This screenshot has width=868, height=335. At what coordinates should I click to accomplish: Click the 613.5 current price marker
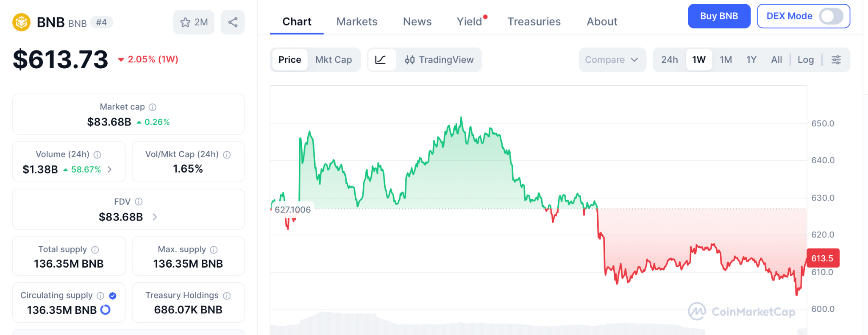point(822,258)
